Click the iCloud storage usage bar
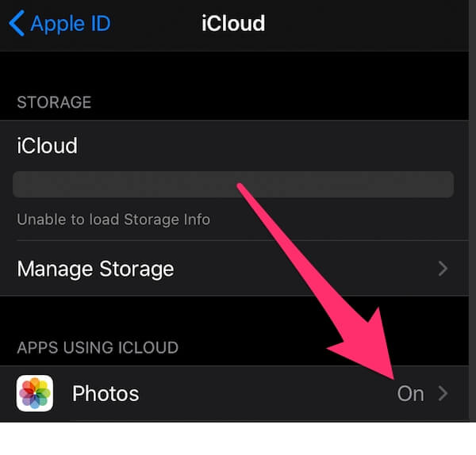The image size is (476, 455). [x=233, y=185]
